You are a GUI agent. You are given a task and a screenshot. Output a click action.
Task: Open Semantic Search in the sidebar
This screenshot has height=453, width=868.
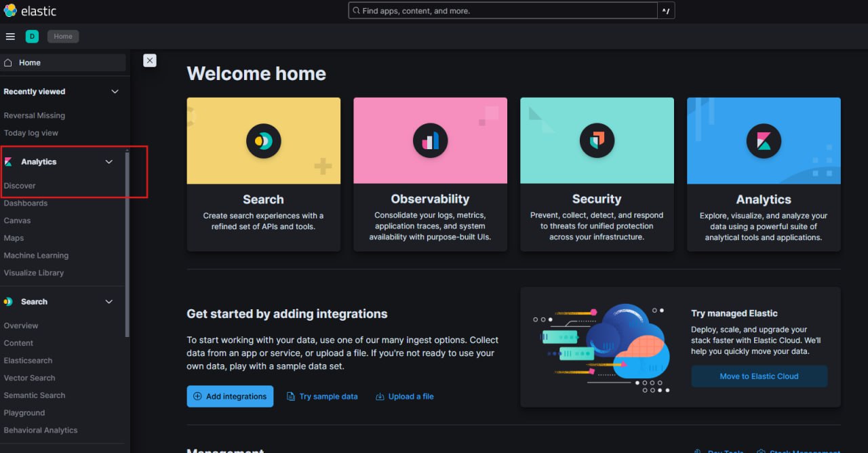[35, 395]
